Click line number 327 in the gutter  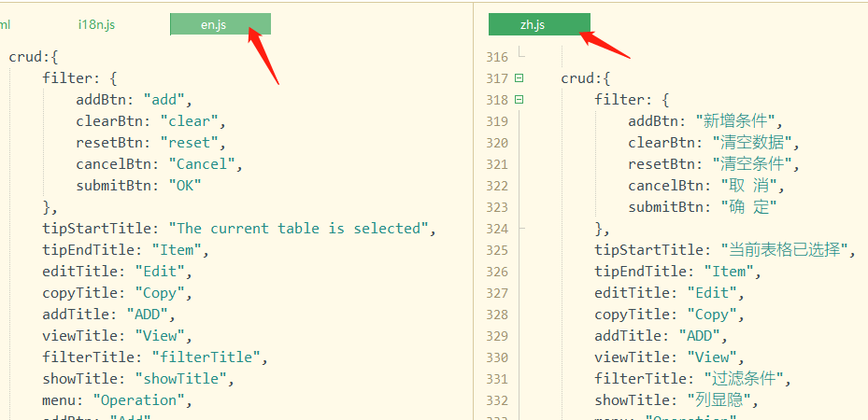pos(497,293)
